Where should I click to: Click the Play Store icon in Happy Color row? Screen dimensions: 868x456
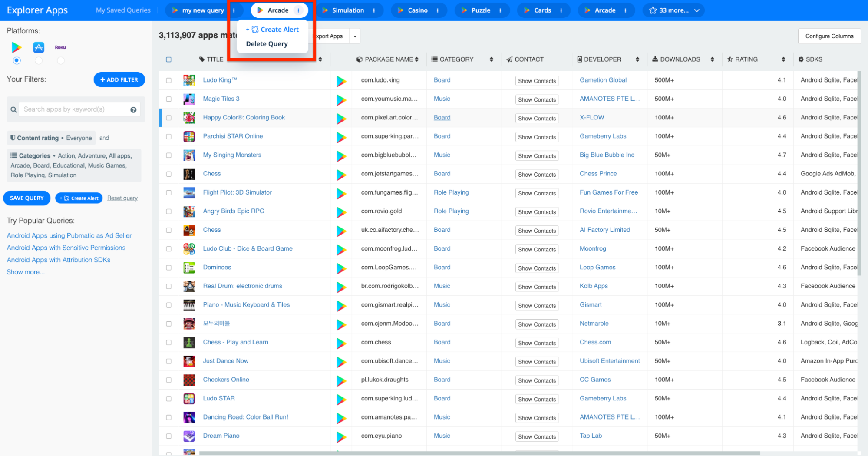[341, 119]
